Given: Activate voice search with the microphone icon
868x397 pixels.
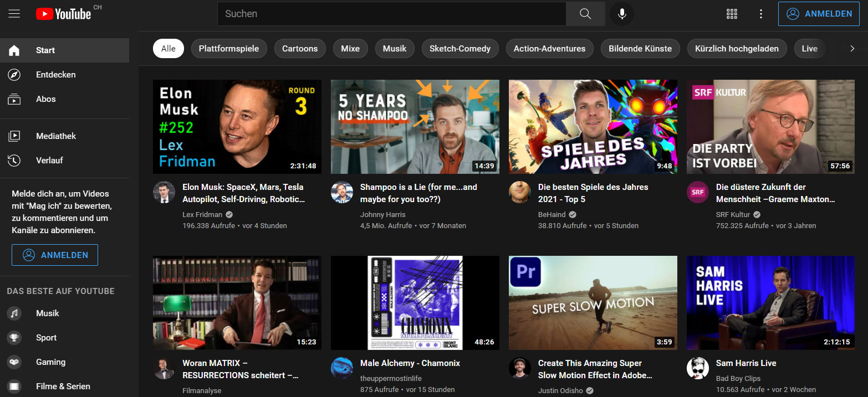Looking at the screenshot, I should pyautogui.click(x=621, y=13).
